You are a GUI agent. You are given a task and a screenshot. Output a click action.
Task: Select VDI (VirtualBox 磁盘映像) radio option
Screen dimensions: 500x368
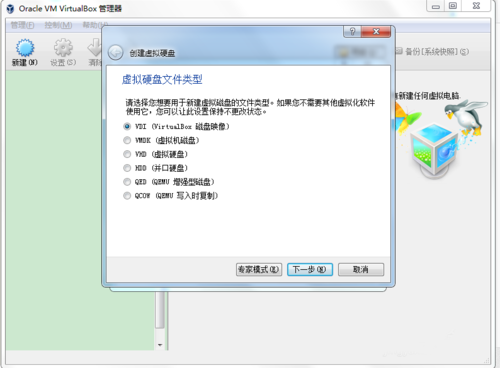[127, 126]
